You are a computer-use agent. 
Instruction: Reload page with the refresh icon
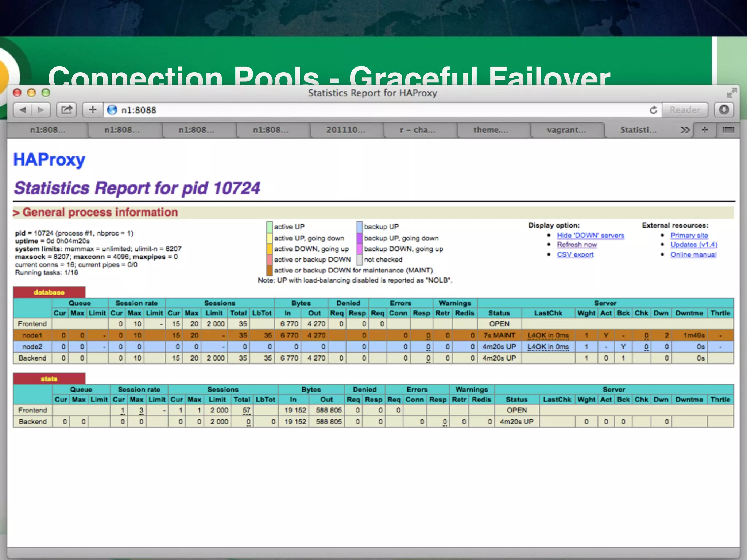coord(653,110)
